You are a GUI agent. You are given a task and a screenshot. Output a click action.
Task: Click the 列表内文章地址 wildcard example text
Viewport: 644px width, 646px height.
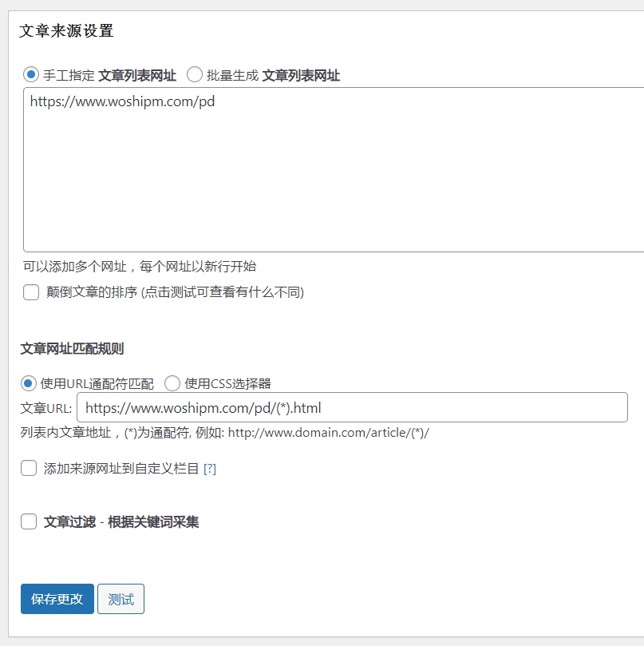coord(224,433)
